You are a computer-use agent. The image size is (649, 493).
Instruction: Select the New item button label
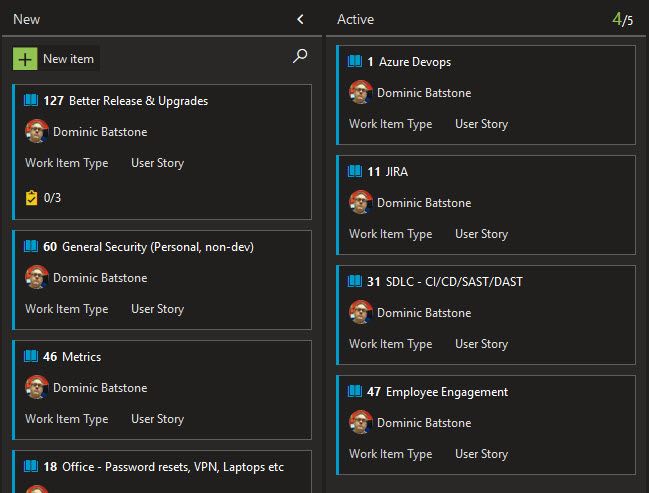(x=68, y=59)
